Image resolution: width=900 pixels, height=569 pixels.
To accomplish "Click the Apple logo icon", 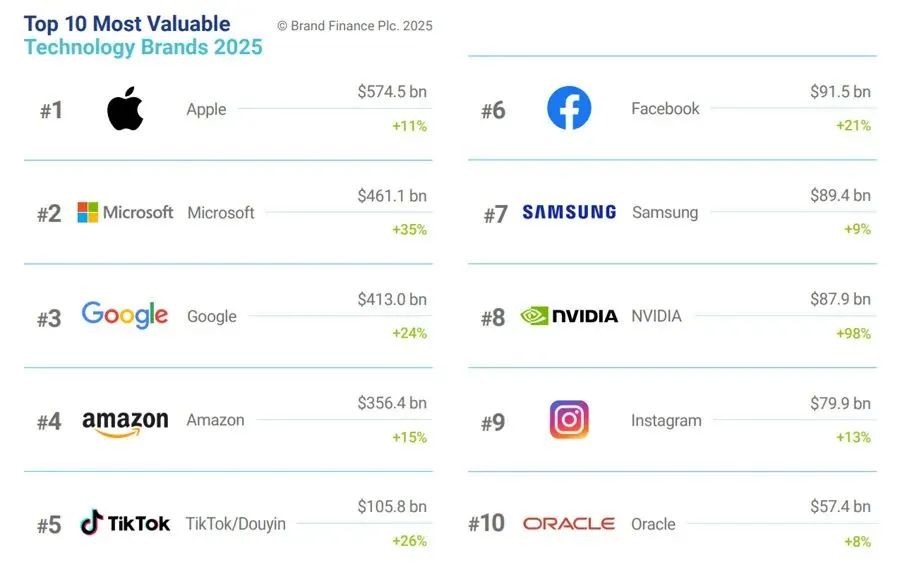I will pos(125,109).
